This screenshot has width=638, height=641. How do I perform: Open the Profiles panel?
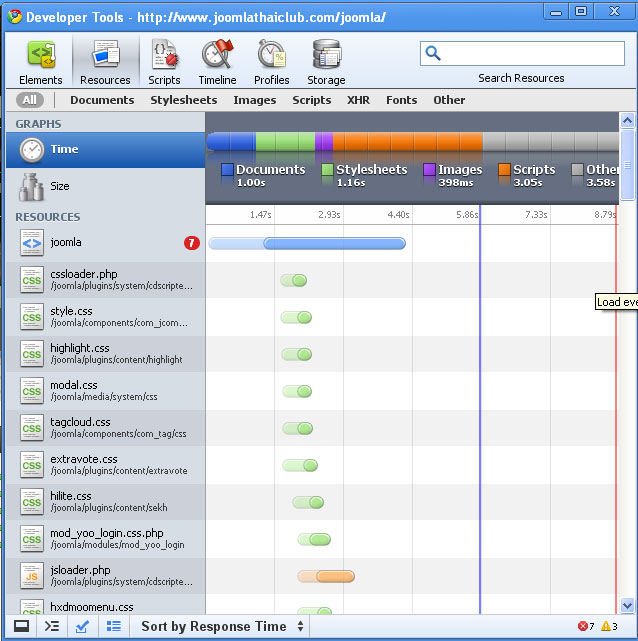[x=271, y=62]
